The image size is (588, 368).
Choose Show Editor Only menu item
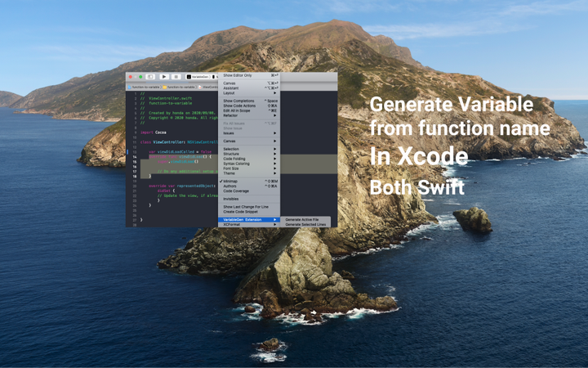tap(249, 75)
